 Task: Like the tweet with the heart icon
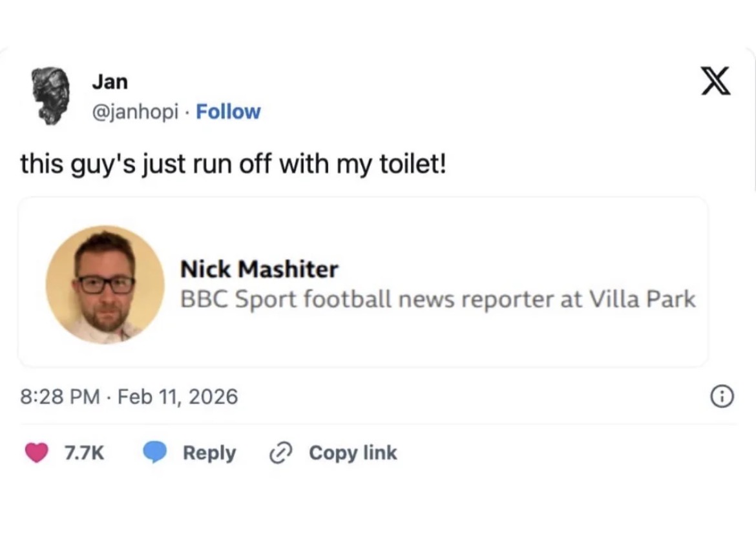click(36, 453)
